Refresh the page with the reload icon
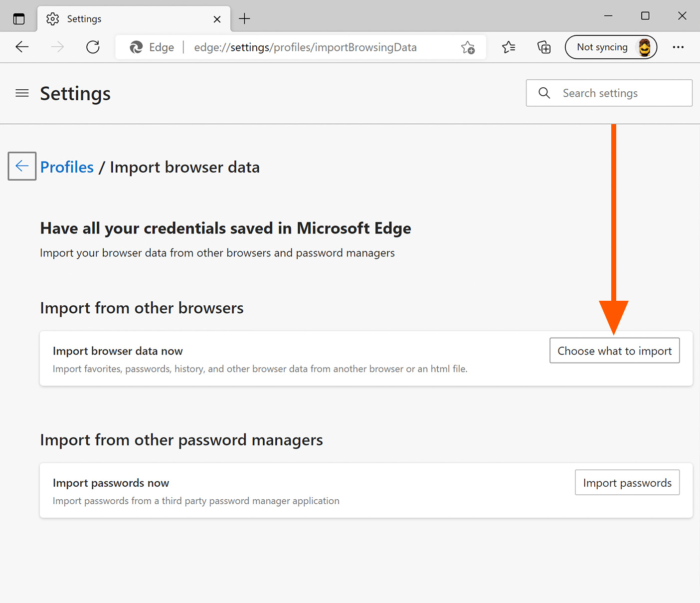 pyautogui.click(x=93, y=47)
